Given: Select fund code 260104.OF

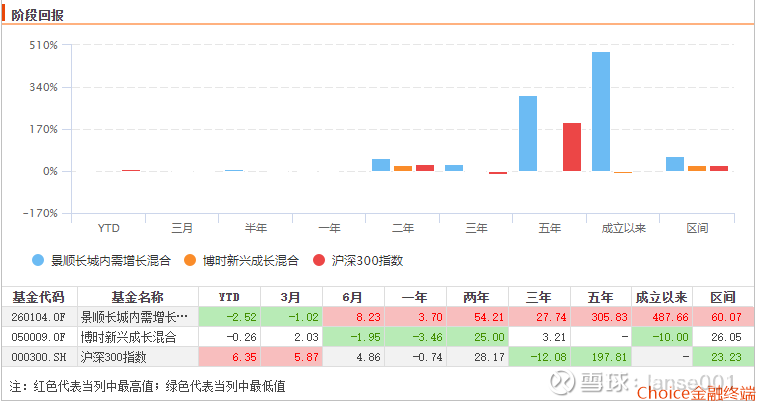Looking at the screenshot, I should click(39, 317).
